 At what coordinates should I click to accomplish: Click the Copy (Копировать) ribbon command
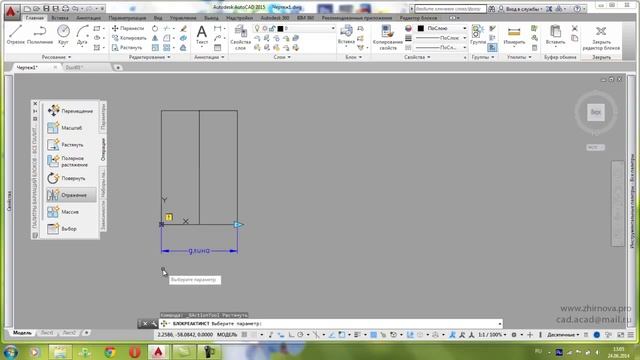(129, 38)
